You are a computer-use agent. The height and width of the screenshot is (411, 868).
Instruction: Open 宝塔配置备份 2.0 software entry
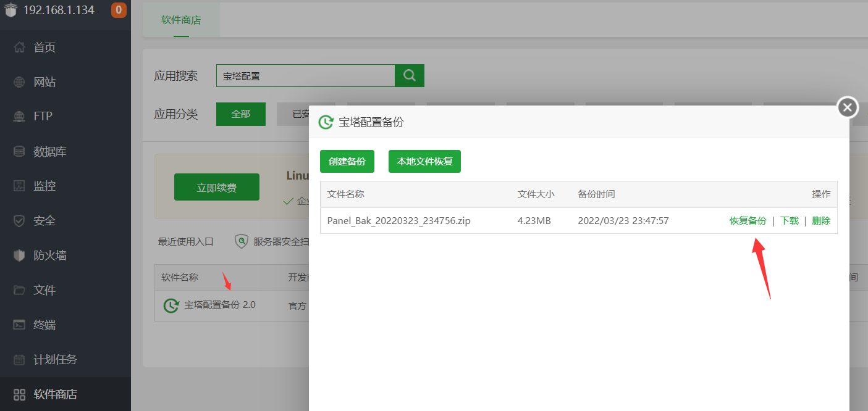tap(220, 305)
